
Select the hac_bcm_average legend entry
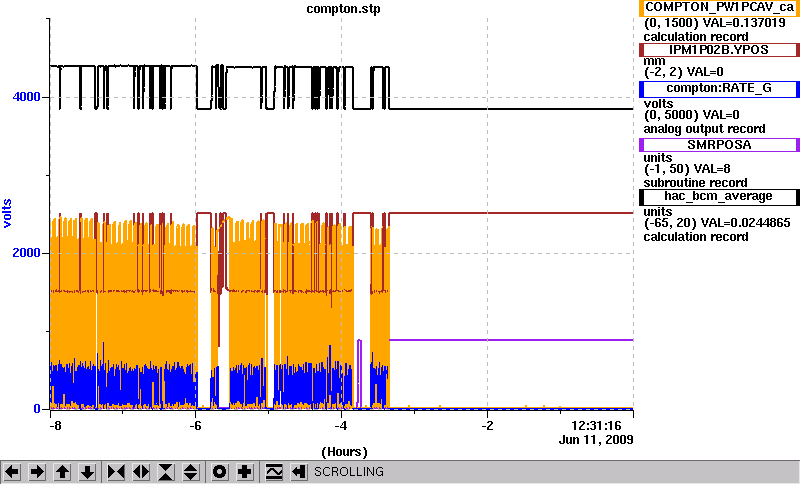pos(719,197)
